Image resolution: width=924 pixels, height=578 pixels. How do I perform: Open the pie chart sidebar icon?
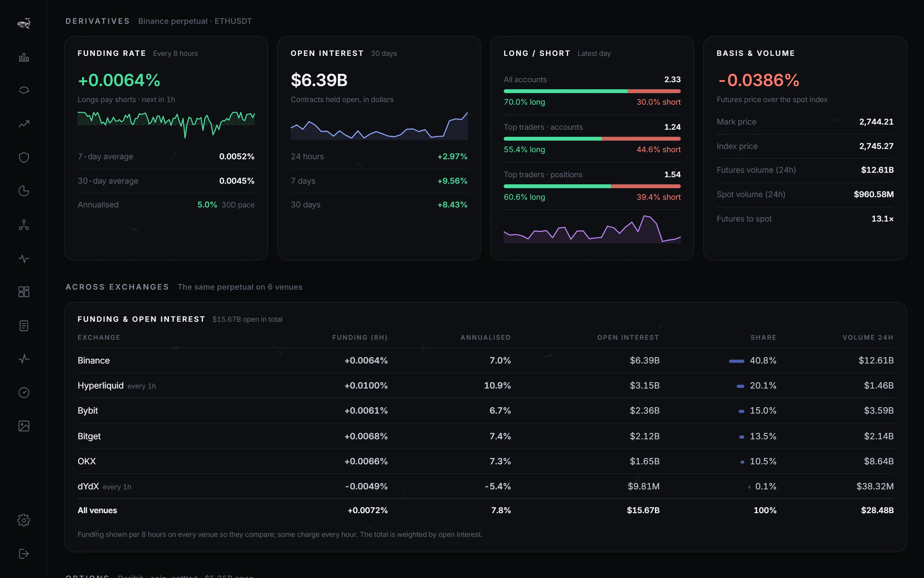(24, 191)
